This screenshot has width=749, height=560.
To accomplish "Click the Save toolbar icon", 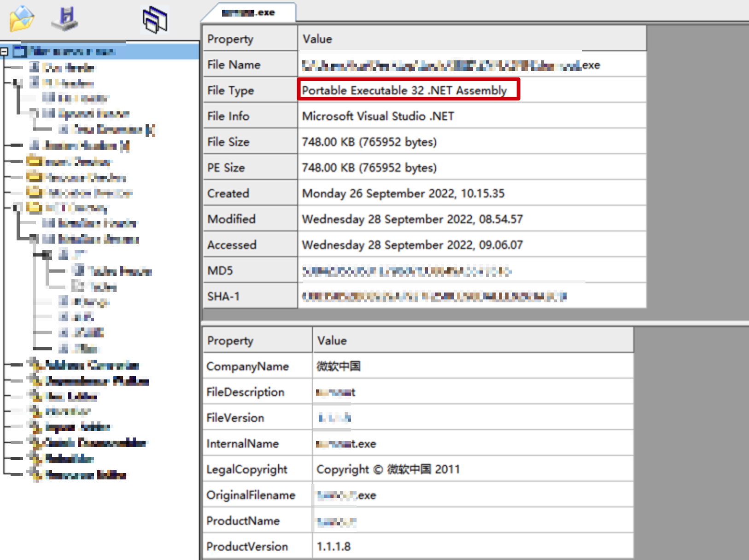I will (x=65, y=19).
